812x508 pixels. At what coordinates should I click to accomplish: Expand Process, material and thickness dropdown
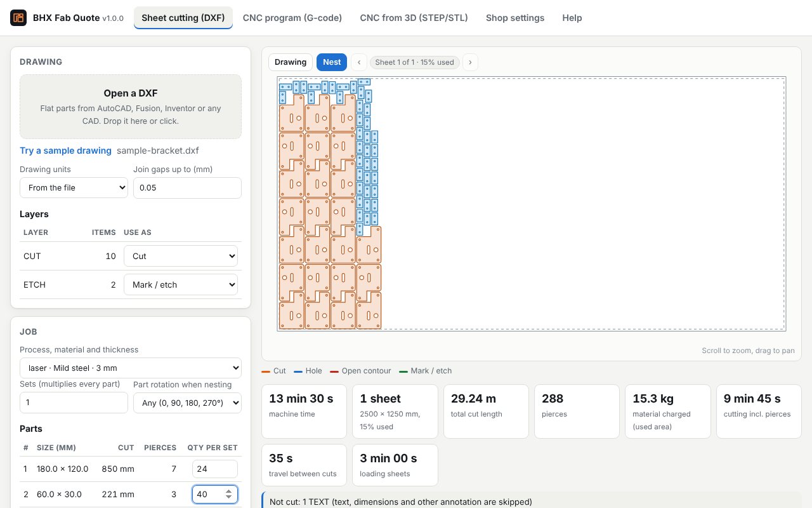pyautogui.click(x=131, y=368)
